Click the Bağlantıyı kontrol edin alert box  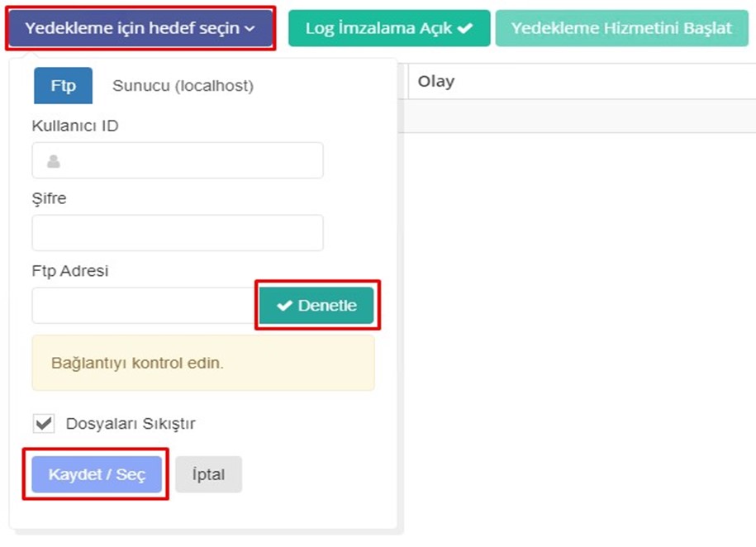203,363
